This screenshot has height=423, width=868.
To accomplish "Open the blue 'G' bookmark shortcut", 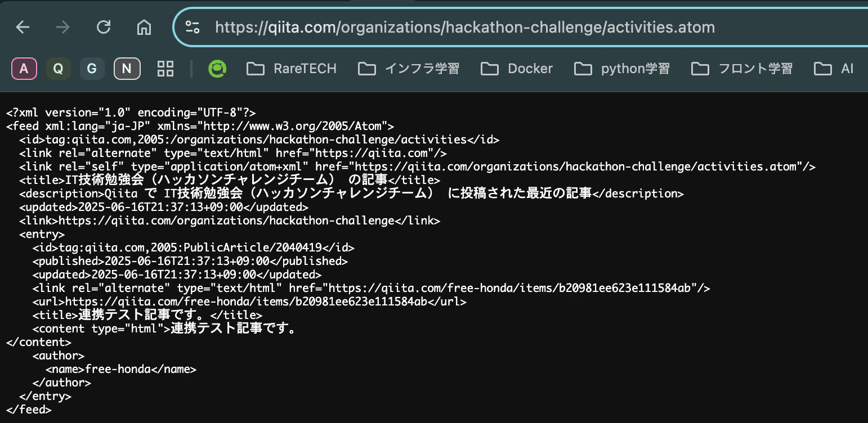I will pos(92,68).
